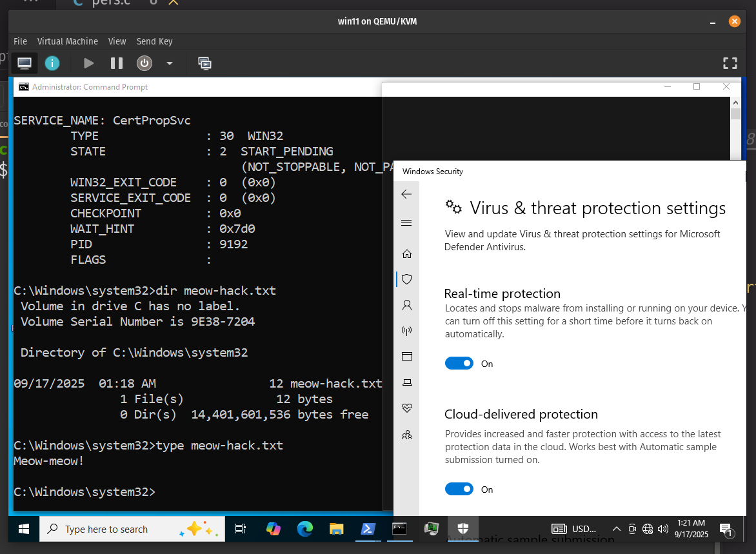Click the 'C:\Windows\system32>' empty prompt line
The image size is (756, 554).
[85, 492]
